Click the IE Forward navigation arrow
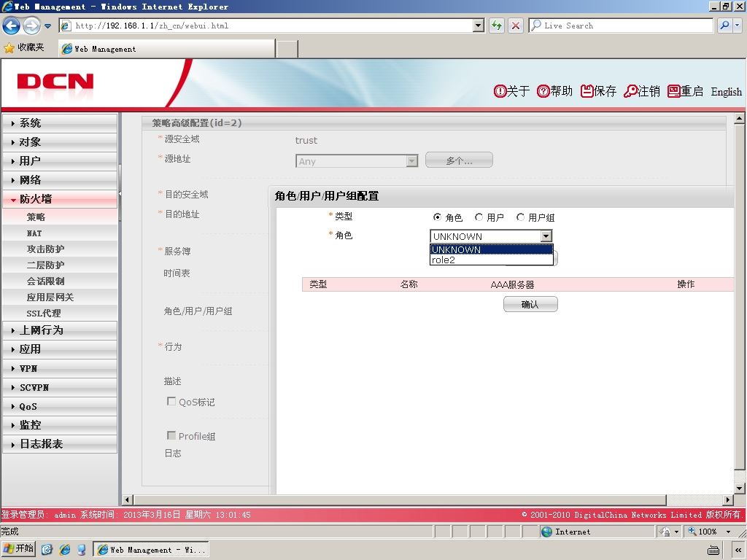Screen dimensions: 747x560 pyautogui.click(x=31, y=26)
